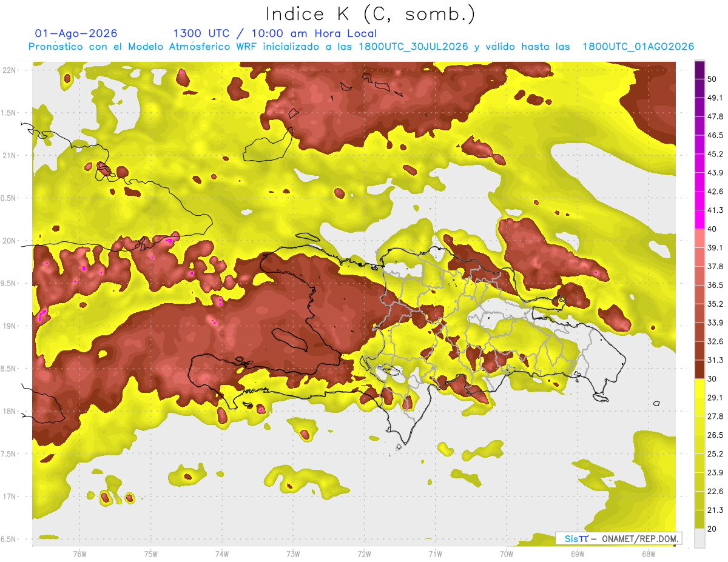This screenshot has width=728, height=562.
Task: Click the "72W" longitude label
Action: coord(364,554)
